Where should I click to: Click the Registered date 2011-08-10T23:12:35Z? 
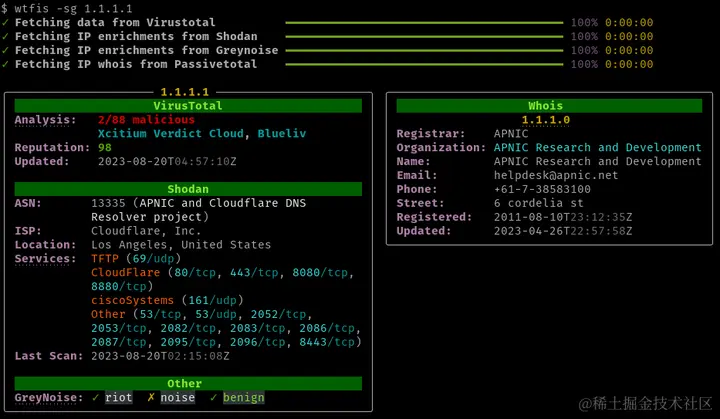[x=563, y=217]
